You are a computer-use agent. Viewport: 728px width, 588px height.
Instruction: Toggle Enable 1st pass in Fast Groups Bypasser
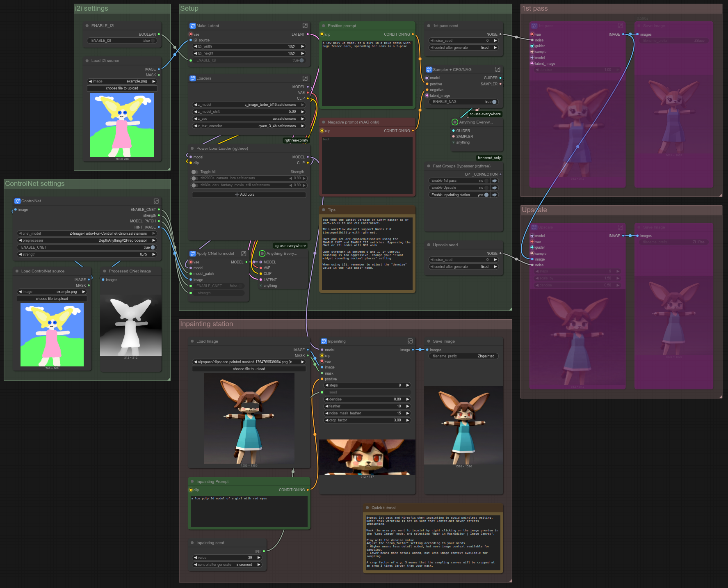486,181
